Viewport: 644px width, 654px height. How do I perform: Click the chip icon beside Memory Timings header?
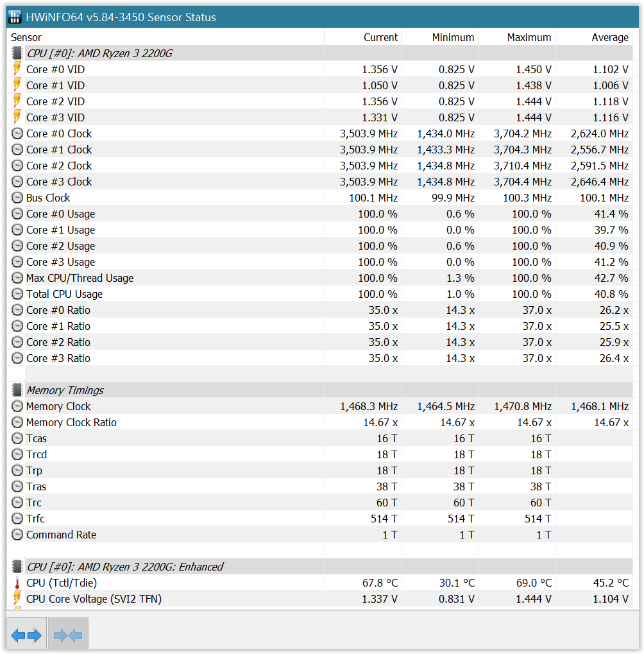point(17,390)
